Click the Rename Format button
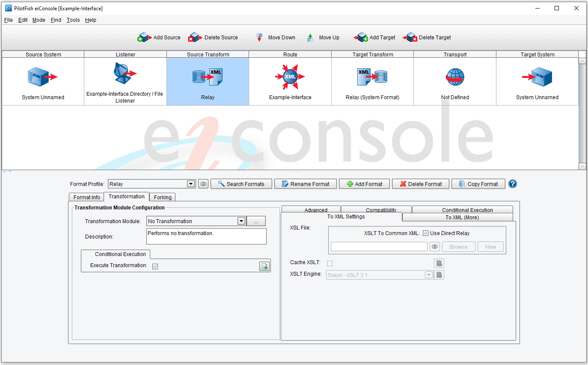This screenshot has width=588, height=365. pyautogui.click(x=306, y=184)
